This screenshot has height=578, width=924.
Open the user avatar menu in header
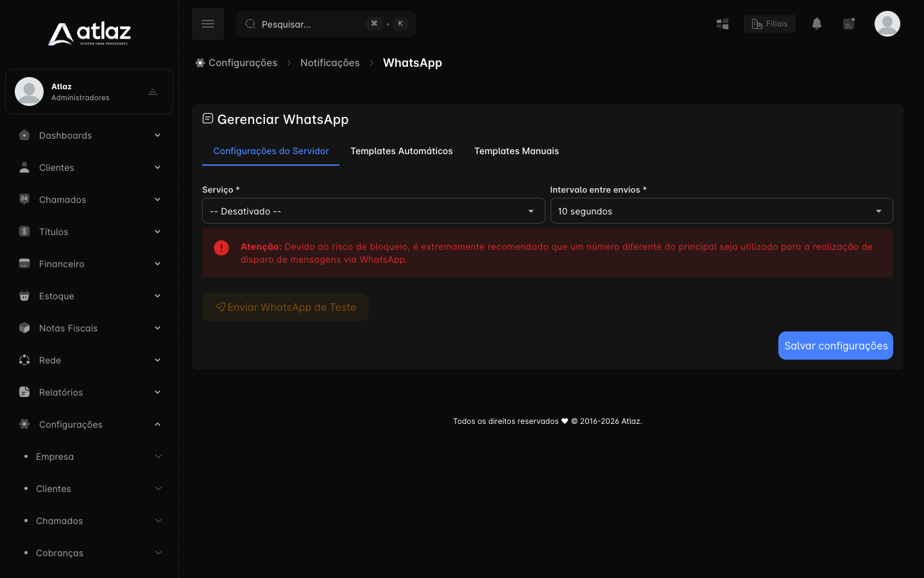pyautogui.click(x=887, y=24)
